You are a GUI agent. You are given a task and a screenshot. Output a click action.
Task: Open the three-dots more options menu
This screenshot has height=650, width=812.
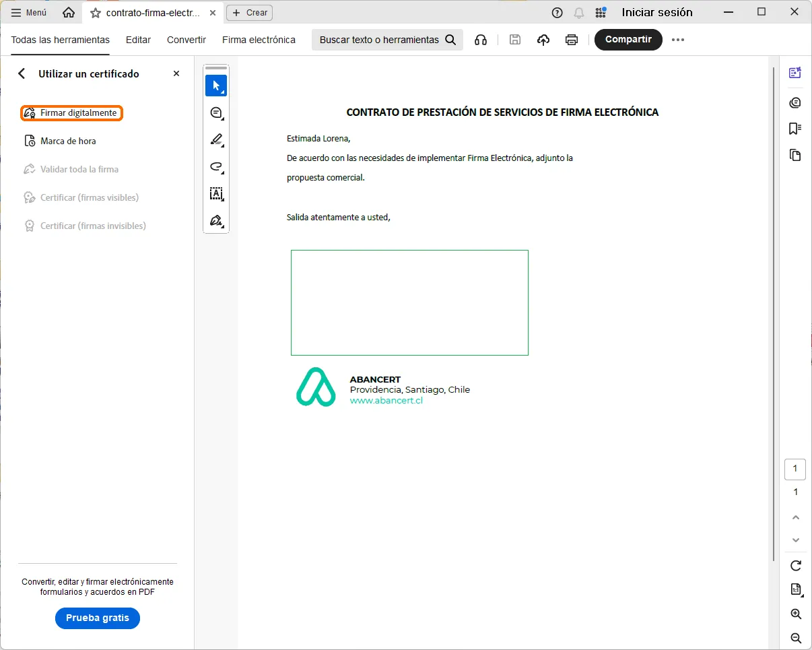tap(678, 40)
